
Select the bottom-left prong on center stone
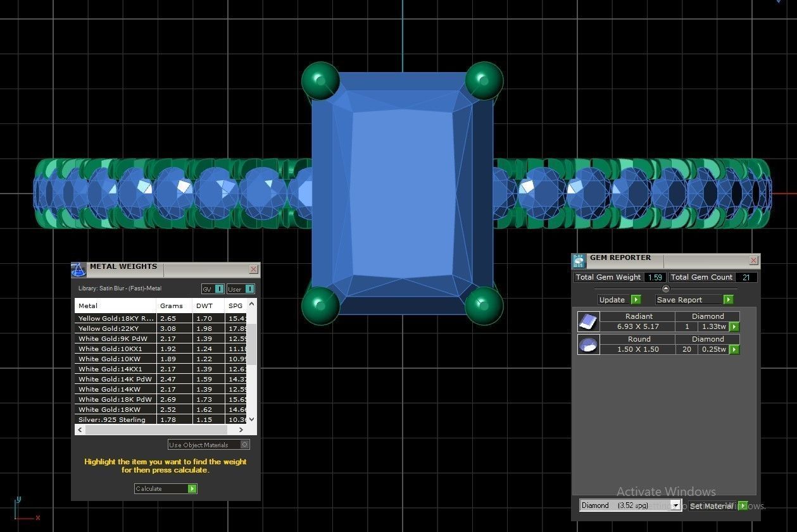tap(320, 306)
